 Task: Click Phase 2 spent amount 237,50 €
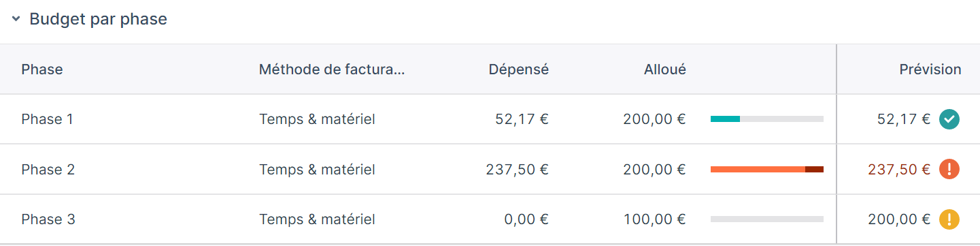point(518,169)
